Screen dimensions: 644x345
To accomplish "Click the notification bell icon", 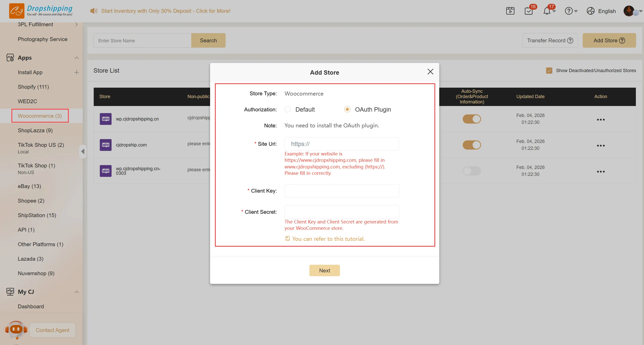I will tap(547, 11).
